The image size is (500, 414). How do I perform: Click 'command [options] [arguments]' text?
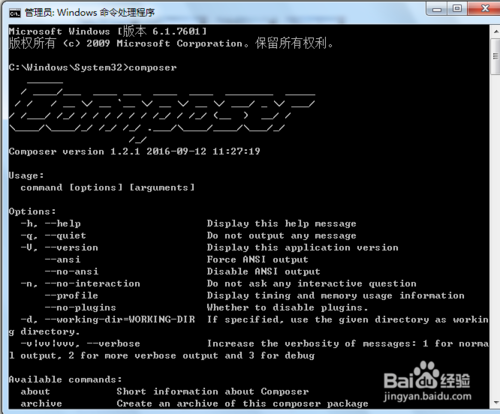pos(108,188)
